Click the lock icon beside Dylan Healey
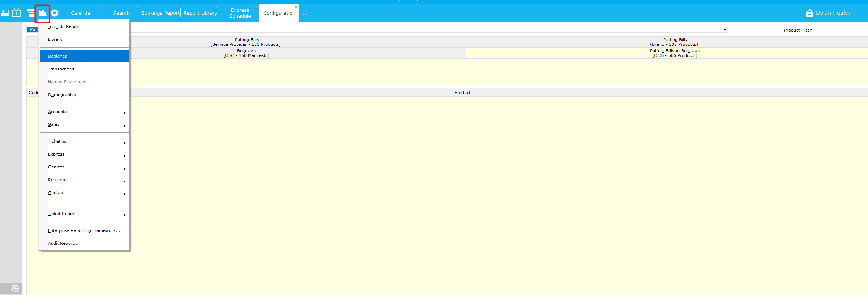Image resolution: width=868 pixels, height=295 pixels. pyautogui.click(x=810, y=13)
